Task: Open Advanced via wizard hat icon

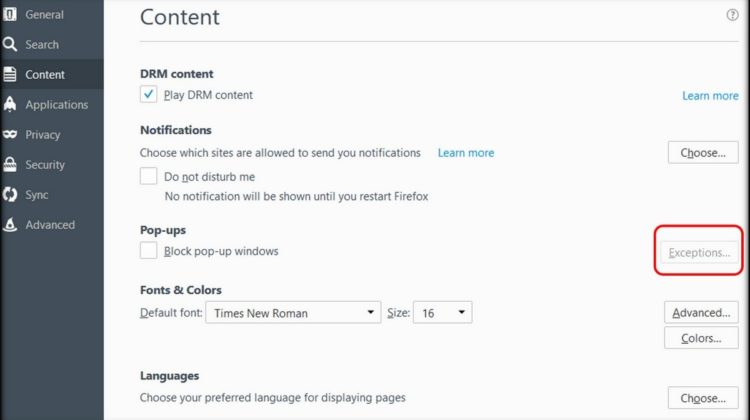Action: coord(10,224)
